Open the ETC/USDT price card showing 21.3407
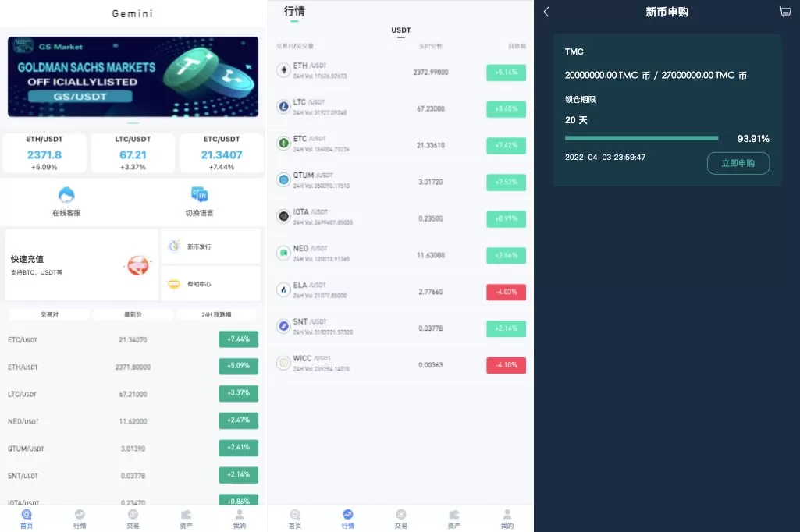The height and width of the screenshot is (532, 800). (x=222, y=153)
